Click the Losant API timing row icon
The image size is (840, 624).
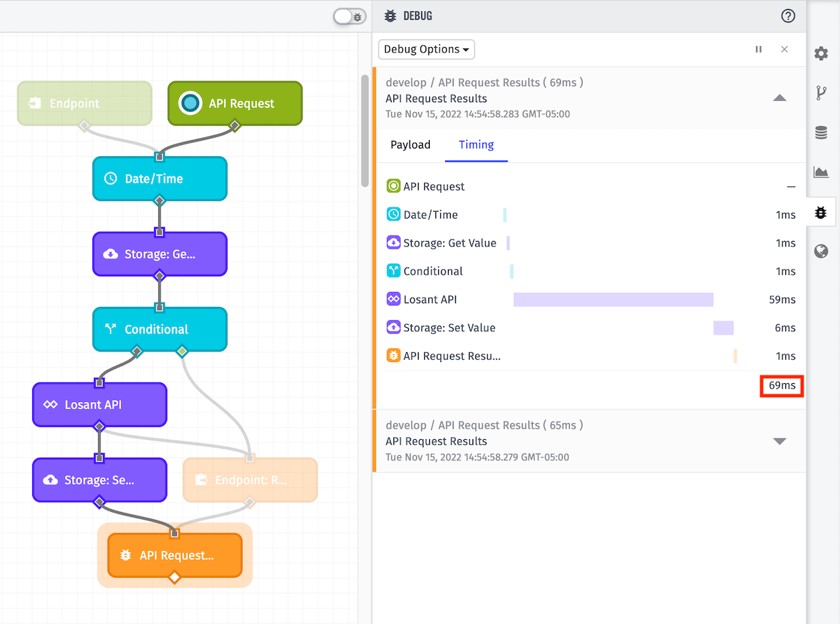pos(393,299)
